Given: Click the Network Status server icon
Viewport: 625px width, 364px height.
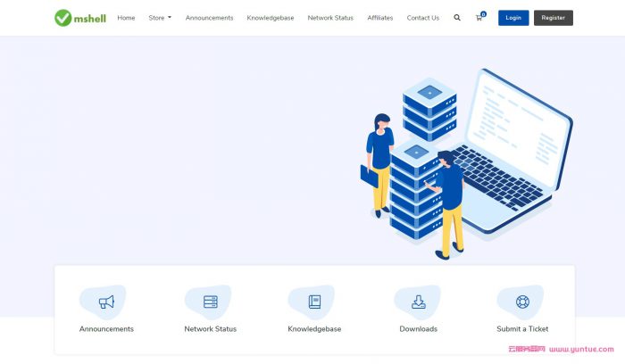Looking at the screenshot, I should 211,302.
